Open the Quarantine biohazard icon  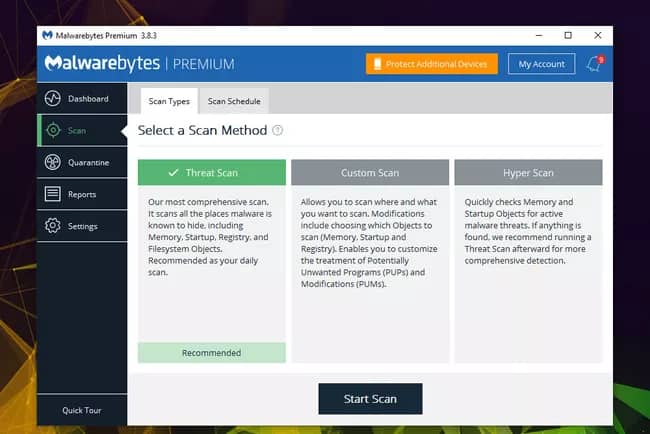(x=53, y=162)
